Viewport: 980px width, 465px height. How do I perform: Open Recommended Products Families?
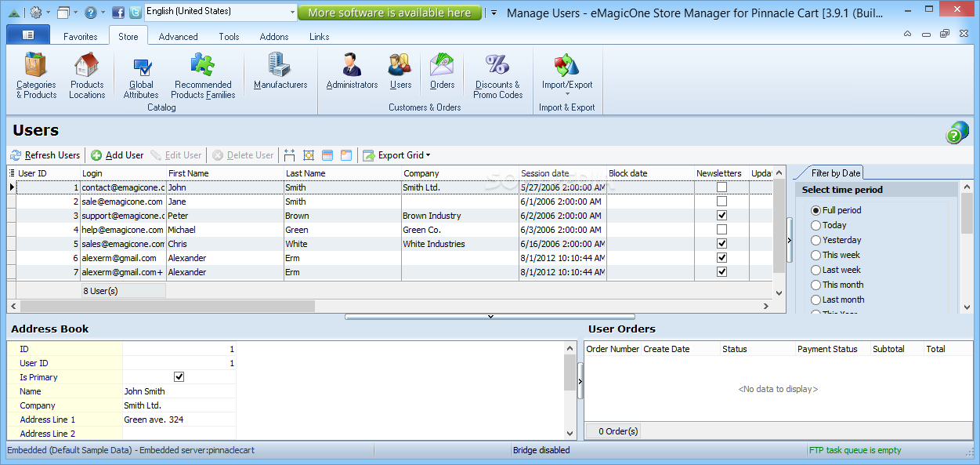(203, 76)
